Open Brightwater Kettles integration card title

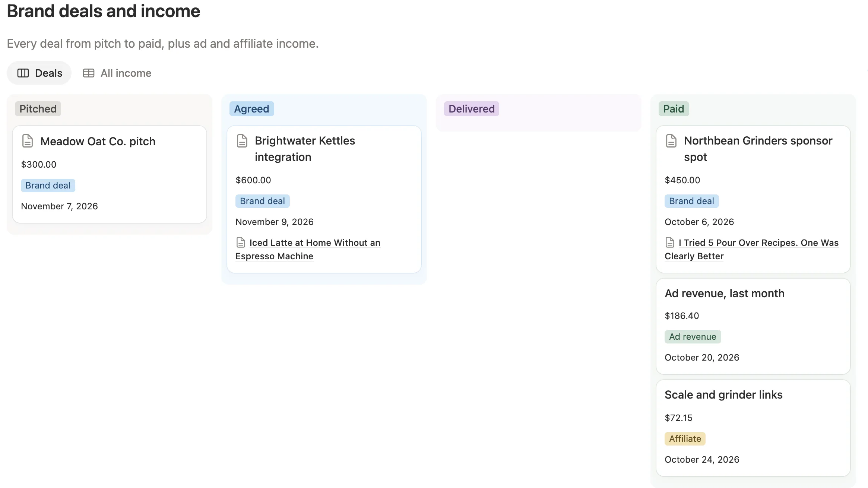[305, 149]
